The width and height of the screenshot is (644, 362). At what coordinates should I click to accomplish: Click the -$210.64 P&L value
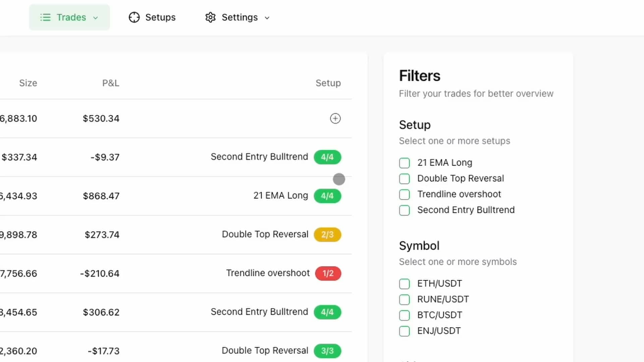coord(100,274)
